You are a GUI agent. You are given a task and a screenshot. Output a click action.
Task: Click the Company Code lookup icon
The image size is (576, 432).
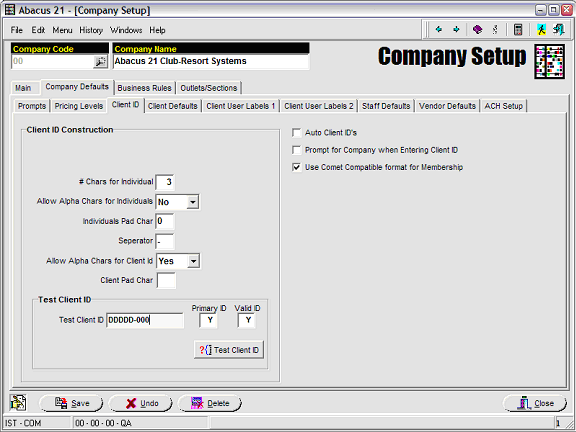[100, 62]
